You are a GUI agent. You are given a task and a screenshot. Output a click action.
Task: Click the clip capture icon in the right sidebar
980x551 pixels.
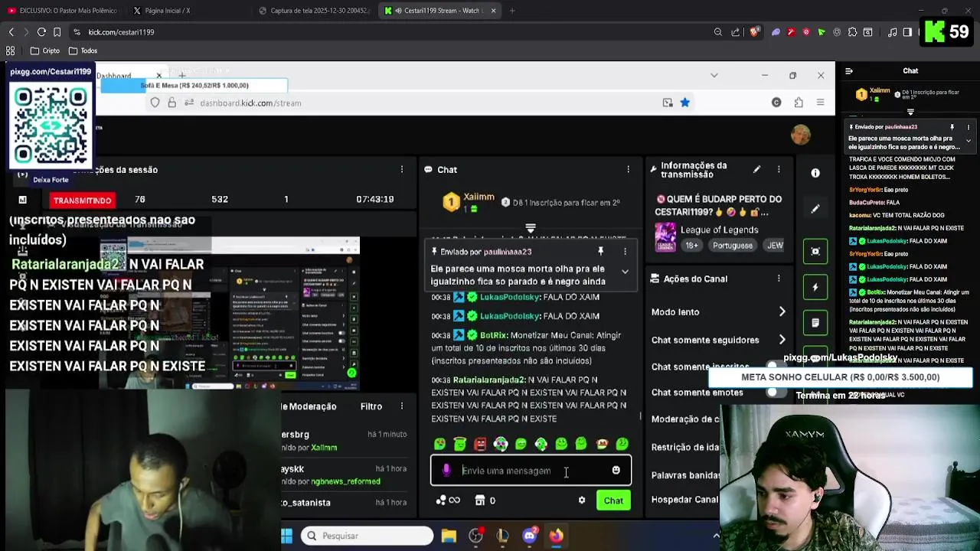[815, 251]
